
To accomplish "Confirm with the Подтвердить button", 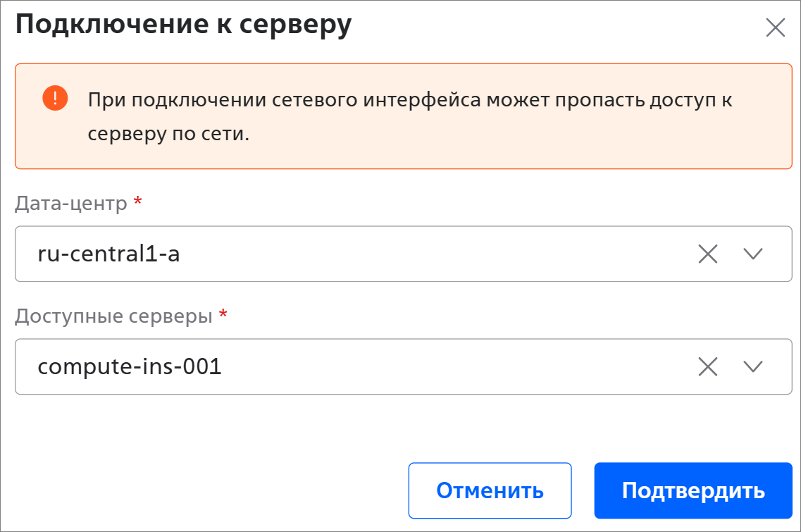I will [693, 490].
